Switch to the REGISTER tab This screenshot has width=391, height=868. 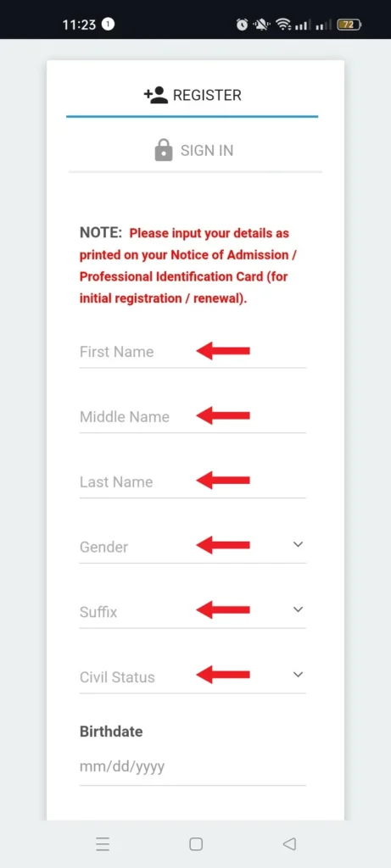point(193,95)
